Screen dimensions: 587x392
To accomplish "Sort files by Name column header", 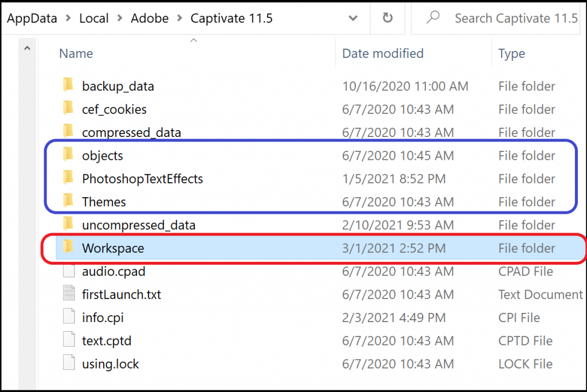I will point(76,53).
